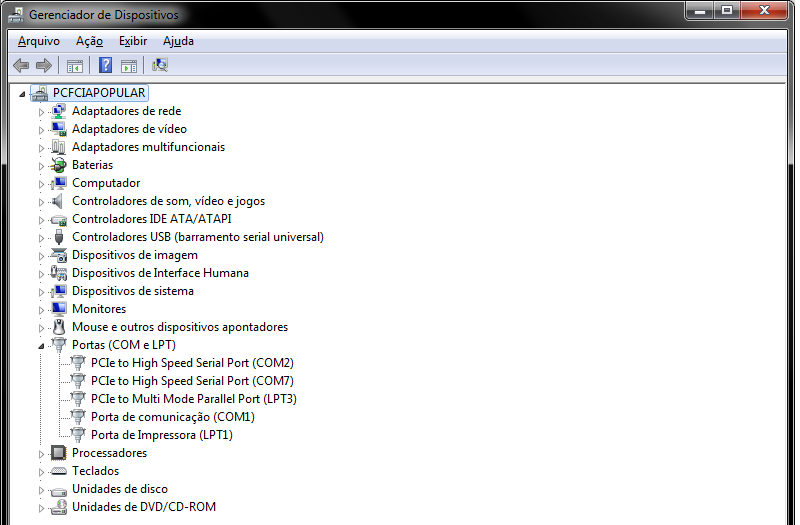The image size is (800, 525).
Task: Click the DVD/CD-ROM drives icon
Action: tap(59, 507)
